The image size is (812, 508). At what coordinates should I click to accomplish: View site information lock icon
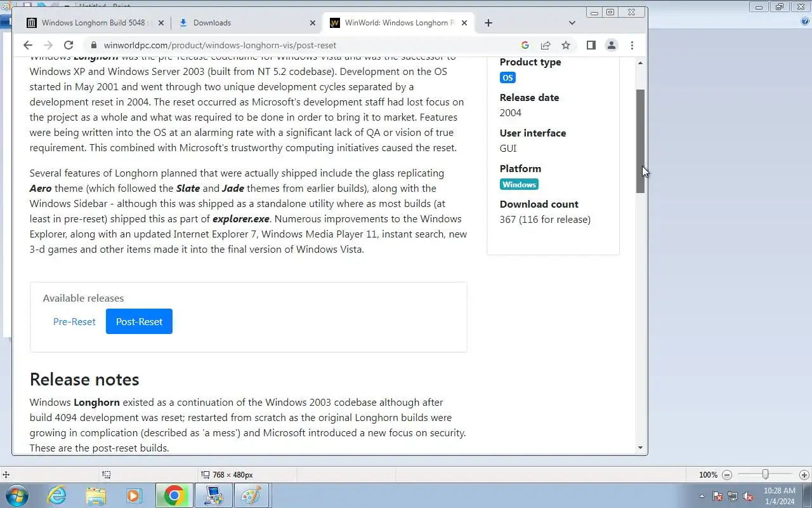pos(93,45)
